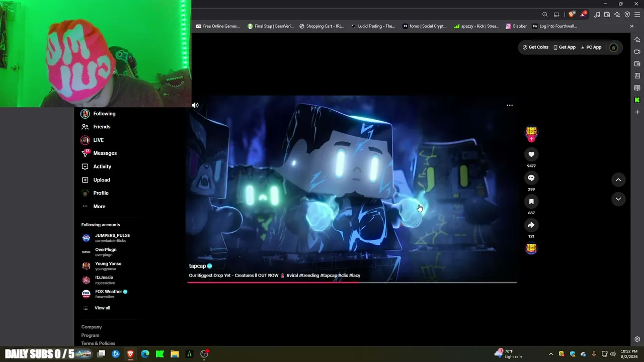The image size is (644, 362).
Task: Expand the More menu in the sidebar
Action: (x=99, y=207)
